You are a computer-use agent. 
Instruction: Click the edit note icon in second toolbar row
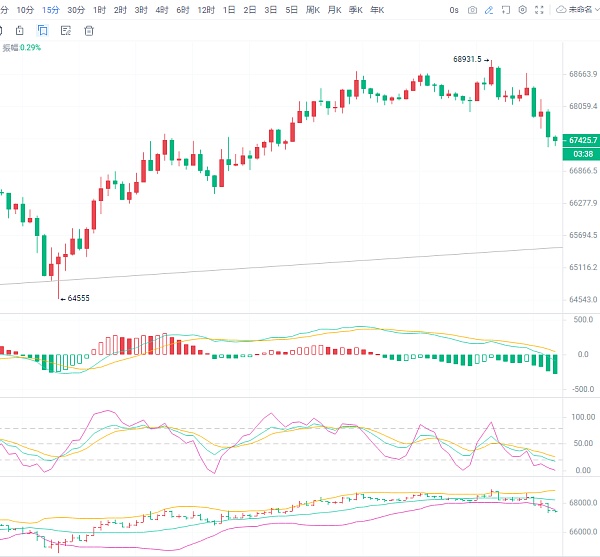click(x=66, y=30)
